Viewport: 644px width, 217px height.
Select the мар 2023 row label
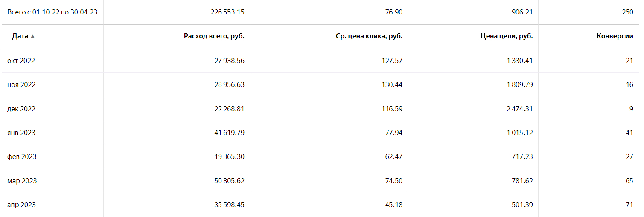point(22,181)
